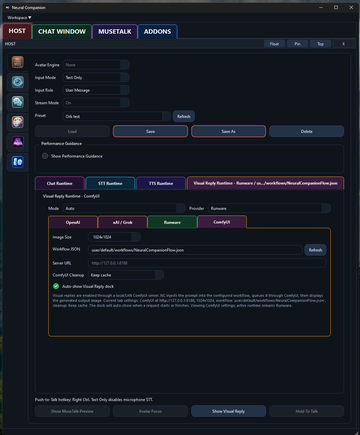
Task: Expand the Input Role dropdown
Action: [x=96, y=90]
